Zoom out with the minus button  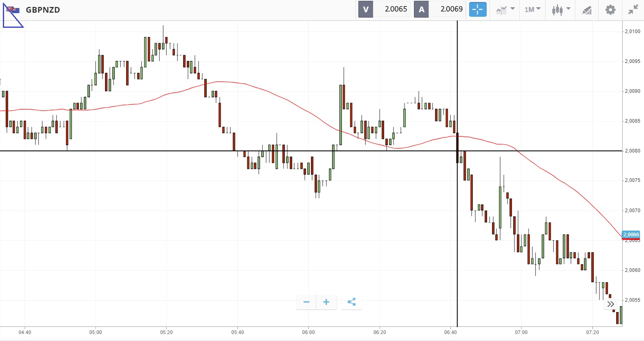(306, 302)
